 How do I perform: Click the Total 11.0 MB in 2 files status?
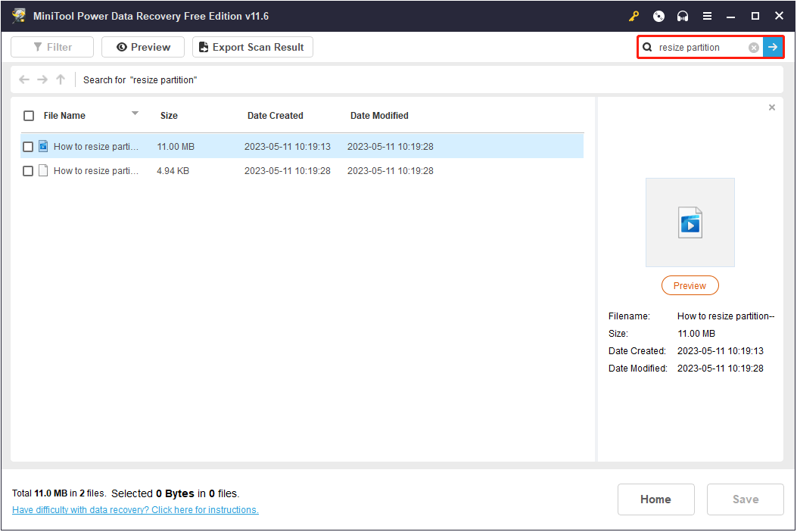(x=59, y=493)
